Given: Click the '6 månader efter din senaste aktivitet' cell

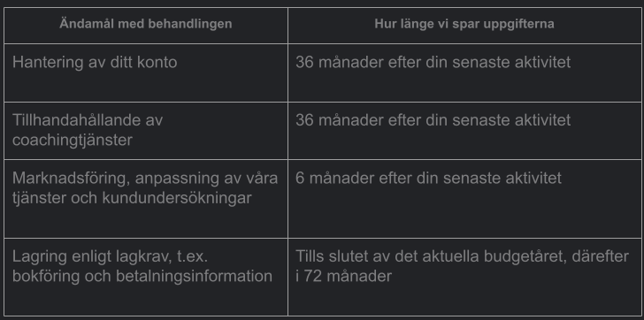Looking at the screenshot, I should [464, 199].
